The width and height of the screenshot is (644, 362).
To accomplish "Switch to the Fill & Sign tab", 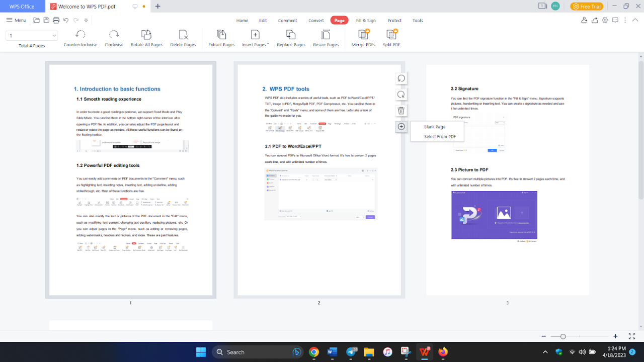I will coord(366,21).
